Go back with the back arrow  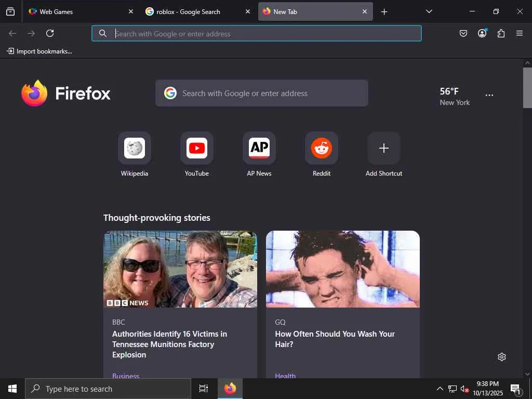click(x=12, y=33)
